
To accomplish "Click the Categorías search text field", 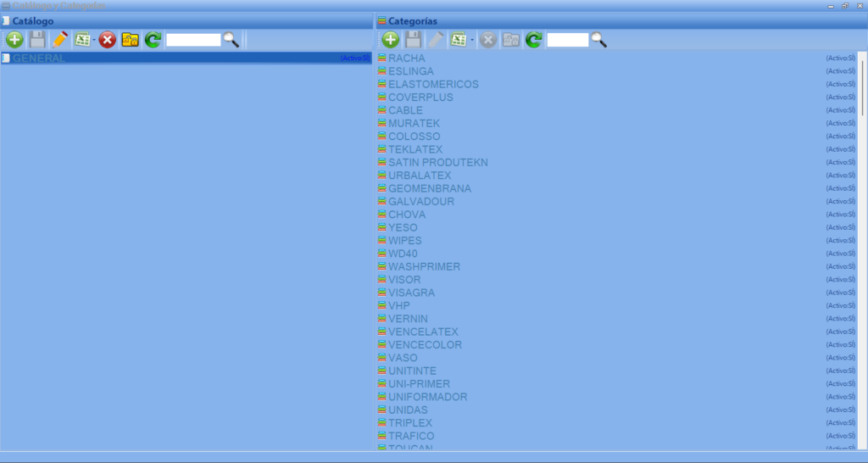I will (x=568, y=40).
